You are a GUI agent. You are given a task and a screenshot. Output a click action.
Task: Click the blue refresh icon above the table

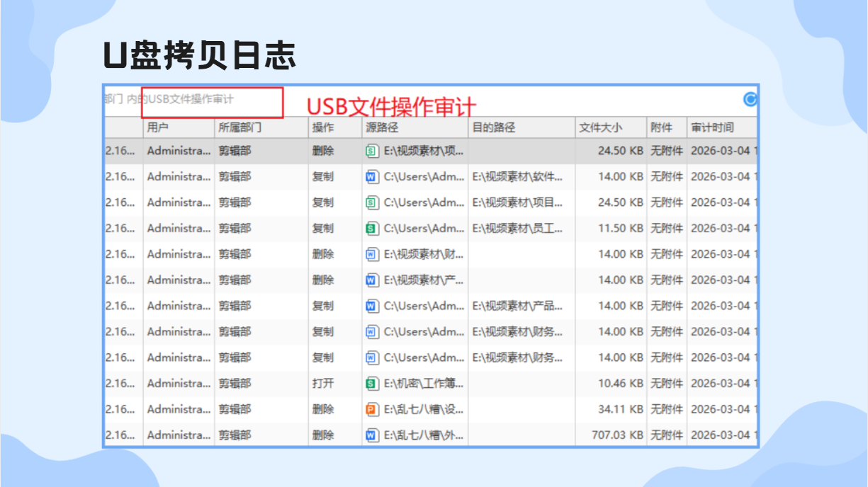click(750, 99)
